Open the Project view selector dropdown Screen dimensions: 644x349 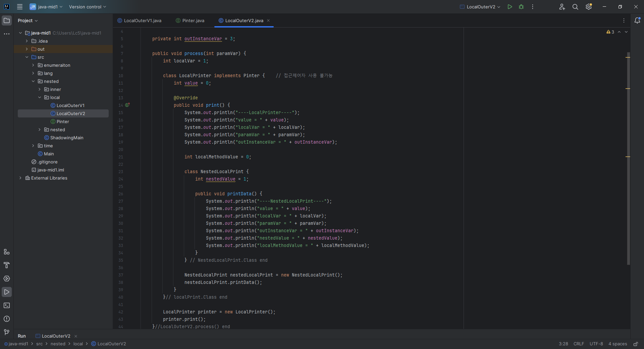click(28, 20)
